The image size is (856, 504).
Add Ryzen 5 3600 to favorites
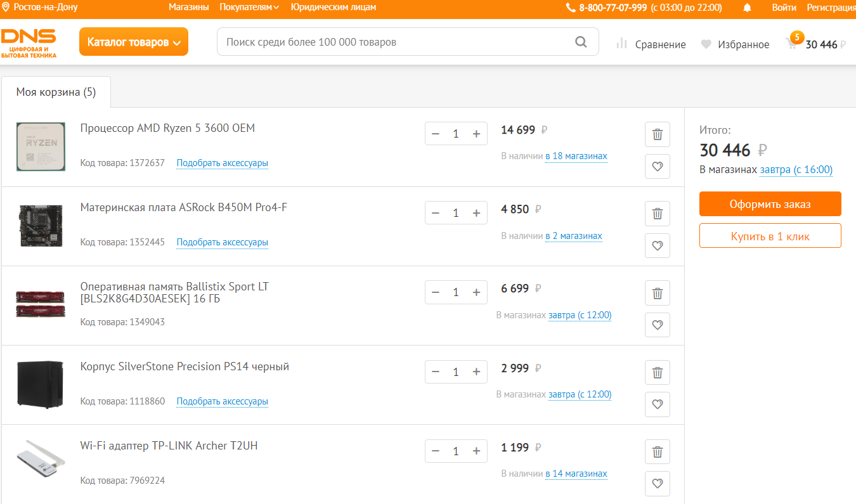click(658, 167)
